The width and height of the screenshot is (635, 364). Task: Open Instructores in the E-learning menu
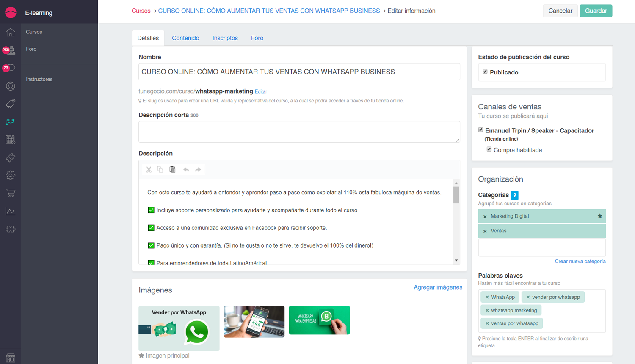pos(39,79)
